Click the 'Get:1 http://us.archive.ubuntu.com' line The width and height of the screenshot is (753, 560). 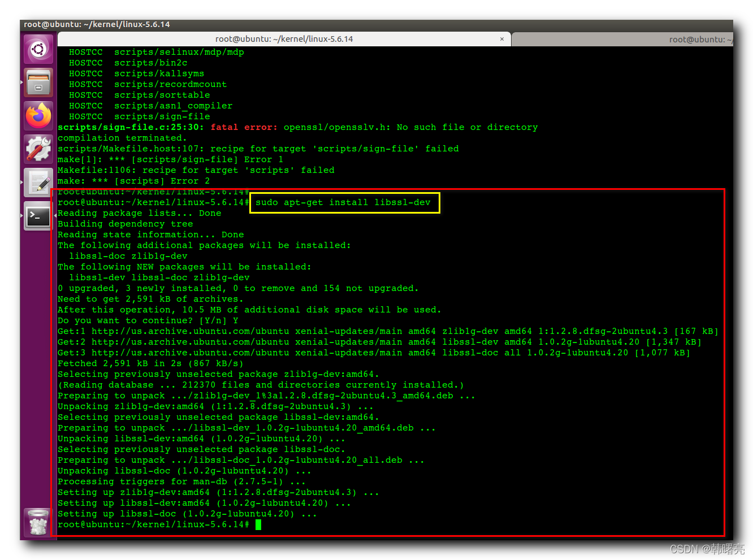[x=388, y=331]
